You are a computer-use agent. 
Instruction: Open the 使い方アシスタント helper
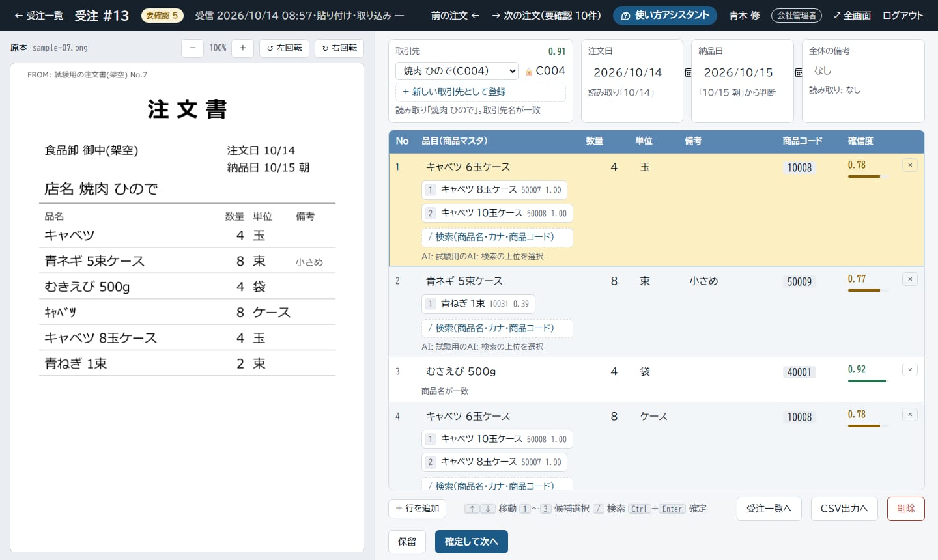665,16
